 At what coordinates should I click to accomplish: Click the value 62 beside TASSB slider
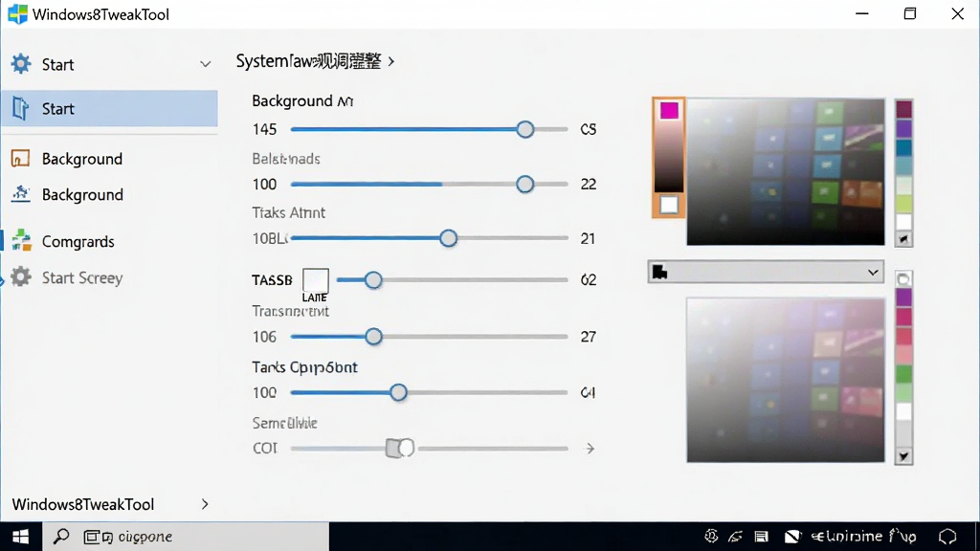pos(589,280)
